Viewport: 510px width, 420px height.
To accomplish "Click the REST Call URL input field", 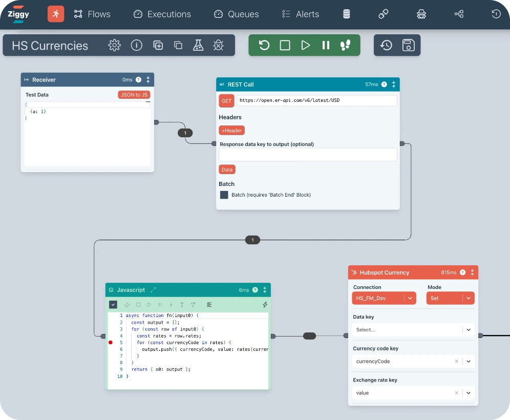I will click(316, 101).
